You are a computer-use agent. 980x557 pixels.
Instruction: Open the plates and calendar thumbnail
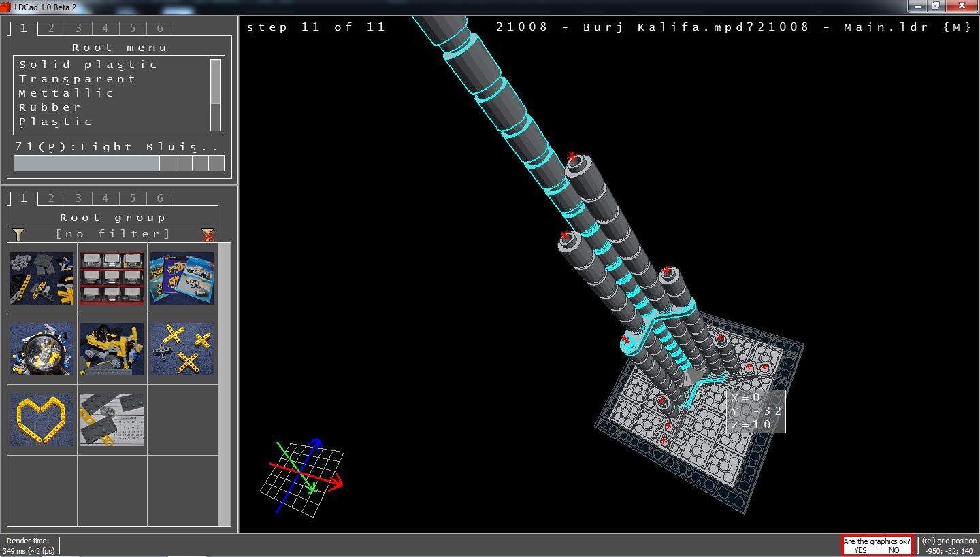[x=112, y=420]
